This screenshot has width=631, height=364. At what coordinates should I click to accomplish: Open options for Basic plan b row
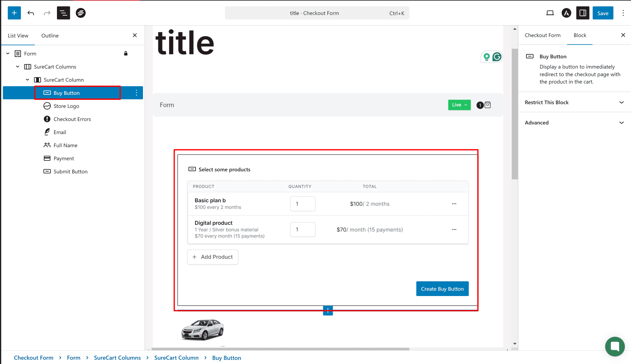454,204
